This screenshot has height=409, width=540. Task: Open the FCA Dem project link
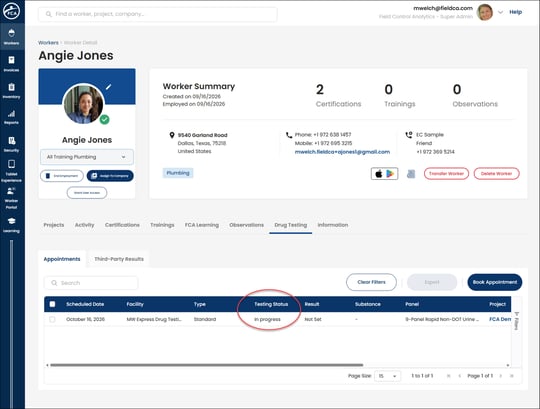pyautogui.click(x=500, y=319)
